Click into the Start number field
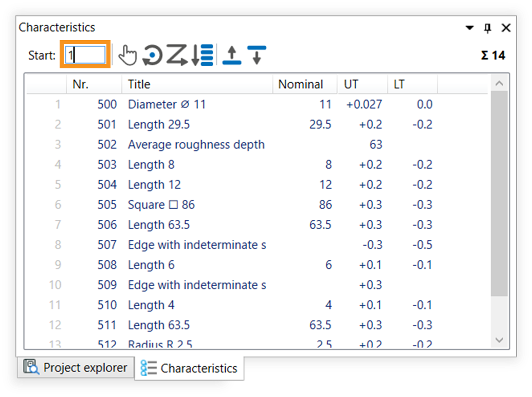This screenshot has width=532, height=397. (x=85, y=55)
